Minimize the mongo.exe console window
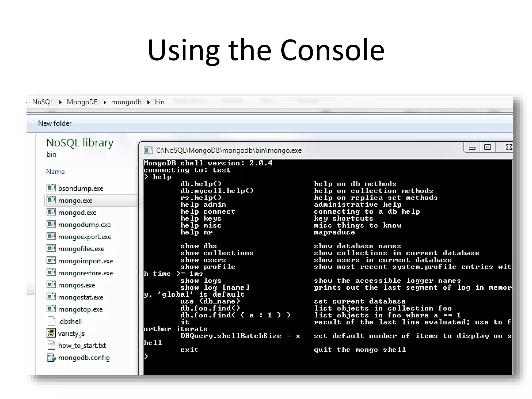Screen dimensions: 532x399 click(x=472, y=148)
